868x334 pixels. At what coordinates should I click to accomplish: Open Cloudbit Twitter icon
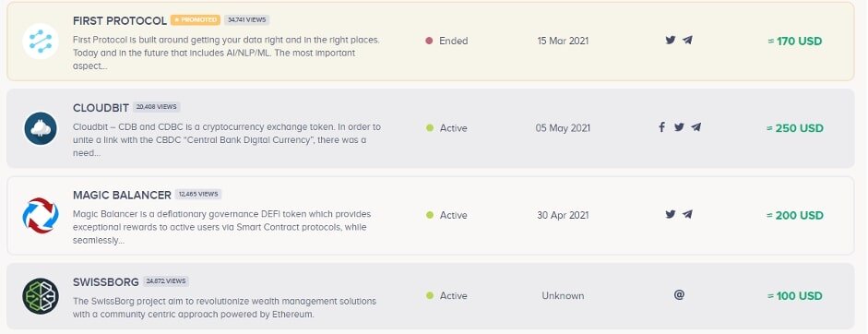click(679, 127)
